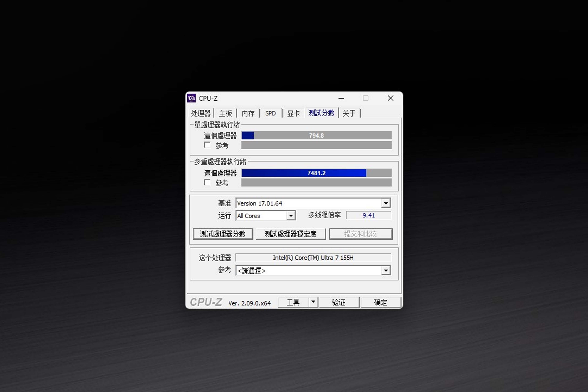Switch to the 处理器 tab
This screenshot has width=588, height=392.
tap(201, 113)
